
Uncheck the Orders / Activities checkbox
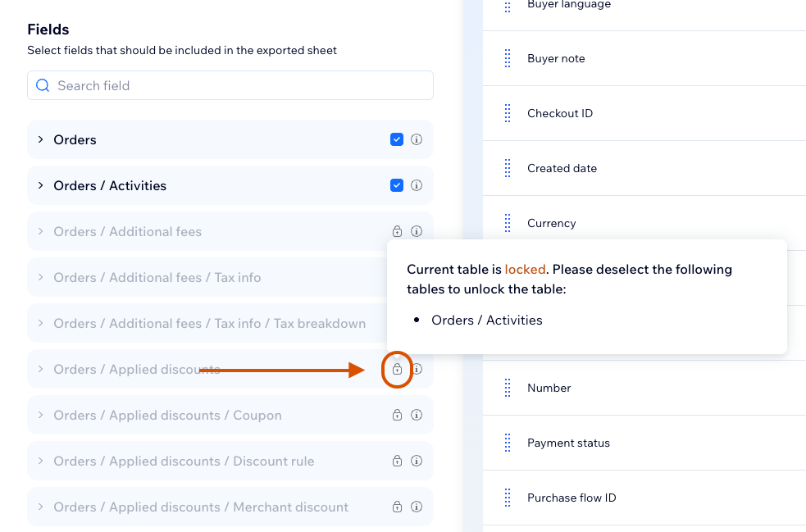coord(396,185)
